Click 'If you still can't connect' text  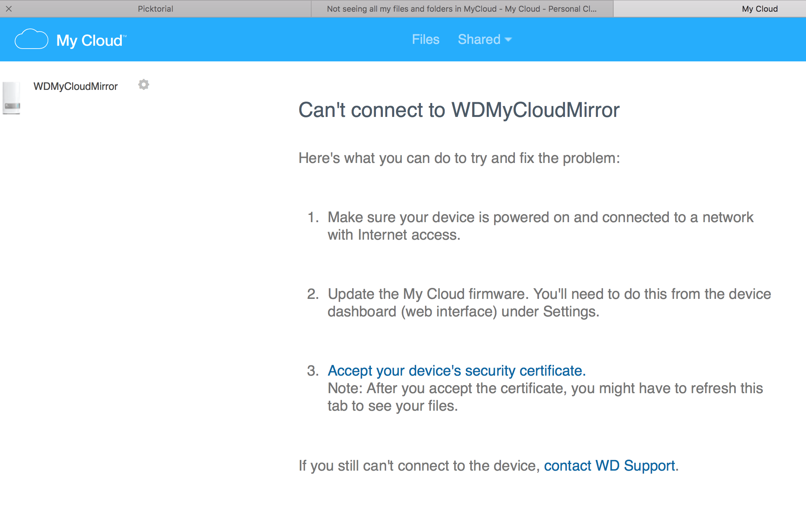coord(419,465)
